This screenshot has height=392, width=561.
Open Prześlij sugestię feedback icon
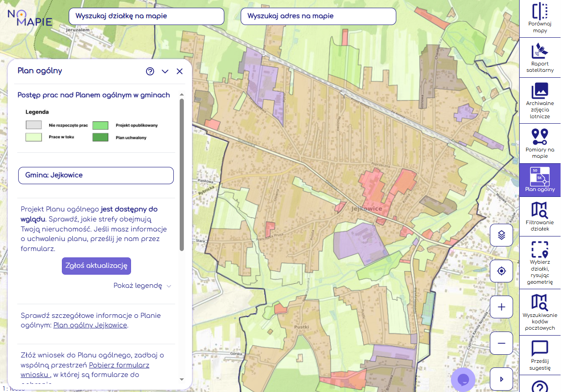pyautogui.click(x=540, y=356)
